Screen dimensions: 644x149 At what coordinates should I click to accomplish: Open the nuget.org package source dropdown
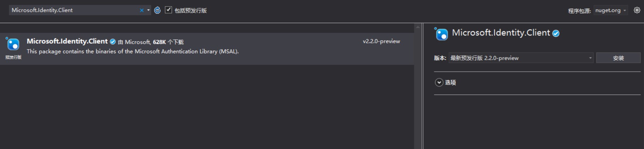[x=611, y=10]
